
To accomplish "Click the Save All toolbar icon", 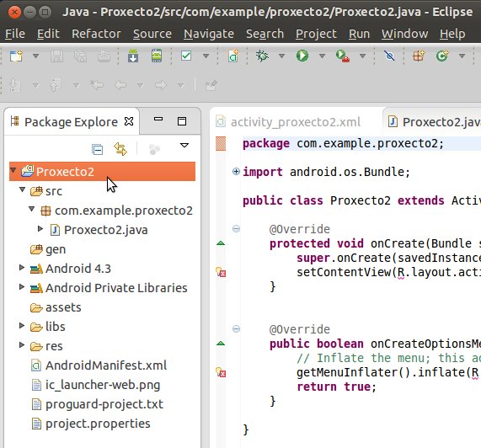I will click(x=81, y=56).
